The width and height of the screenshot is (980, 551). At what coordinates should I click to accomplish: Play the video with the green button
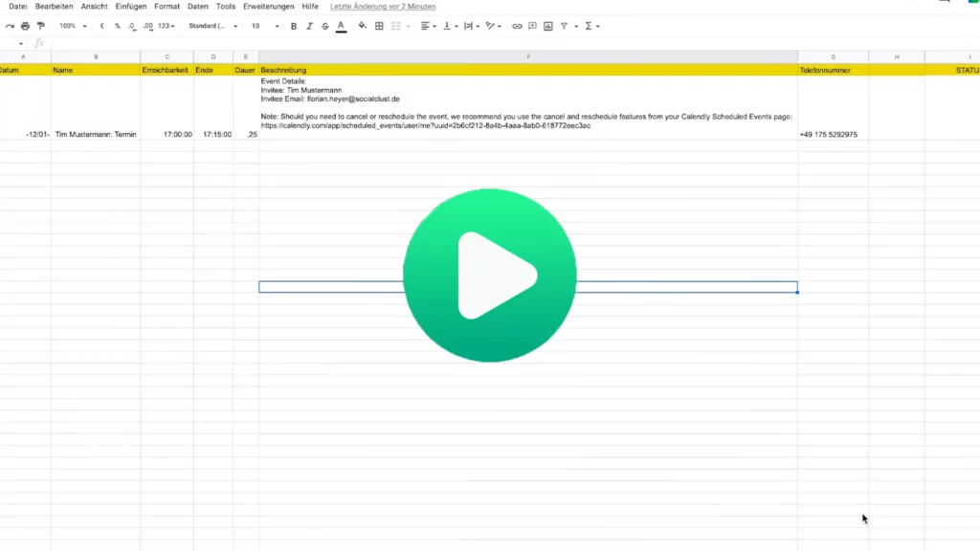490,275
